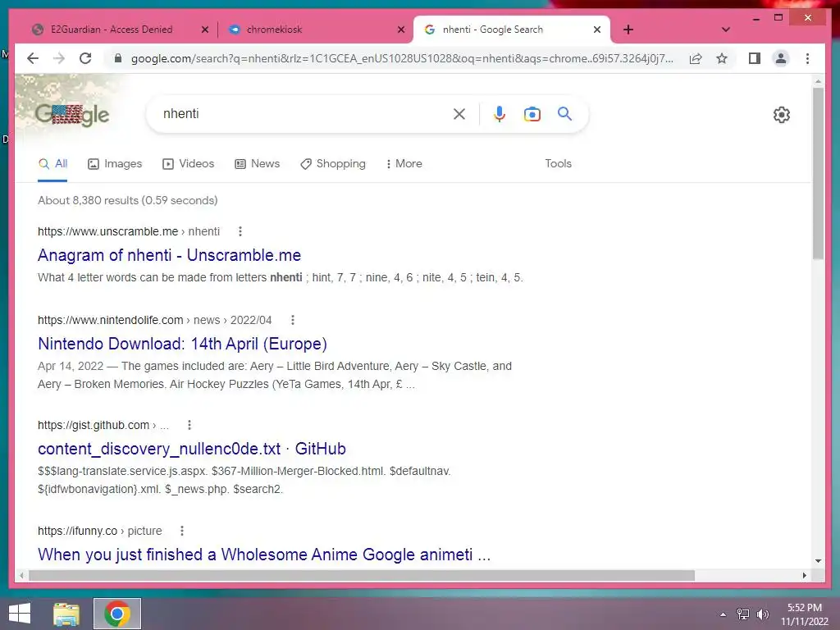This screenshot has width=840, height=630.
Task: Close the chromekiosk tab
Action: (x=400, y=30)
